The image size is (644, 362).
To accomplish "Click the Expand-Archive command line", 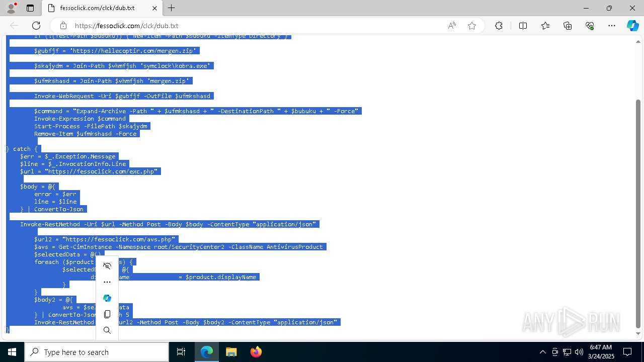I will (196, 111).
